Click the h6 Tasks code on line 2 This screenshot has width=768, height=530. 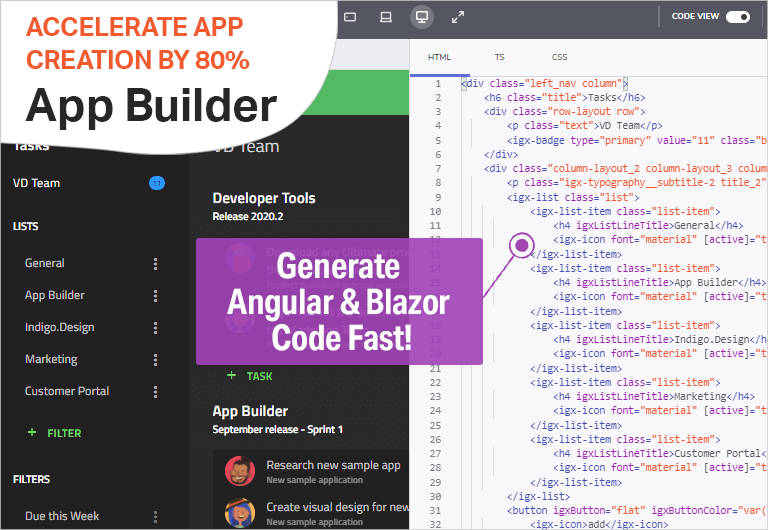[x=565, y=97]
